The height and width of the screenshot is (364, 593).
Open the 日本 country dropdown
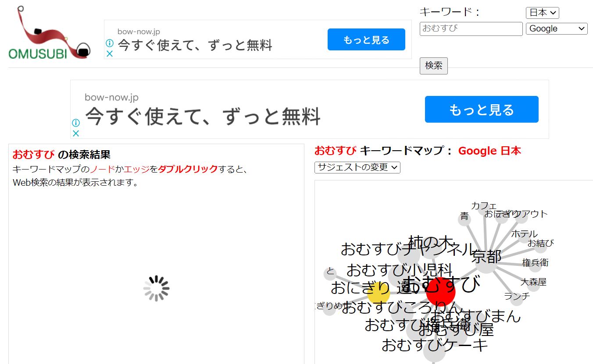tap(543, 13)
